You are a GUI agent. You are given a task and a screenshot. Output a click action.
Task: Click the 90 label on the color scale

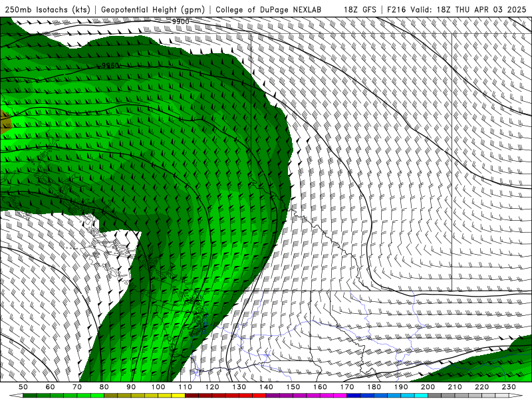coord(131,387)
